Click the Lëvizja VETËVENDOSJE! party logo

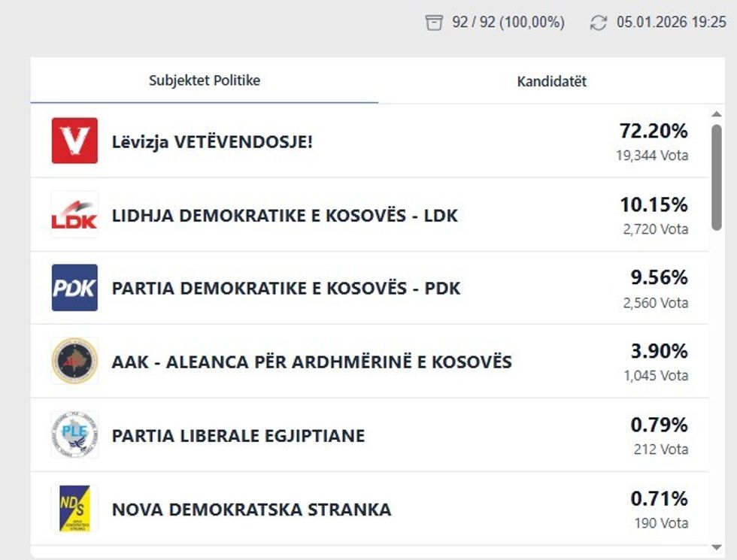point(74,141)
